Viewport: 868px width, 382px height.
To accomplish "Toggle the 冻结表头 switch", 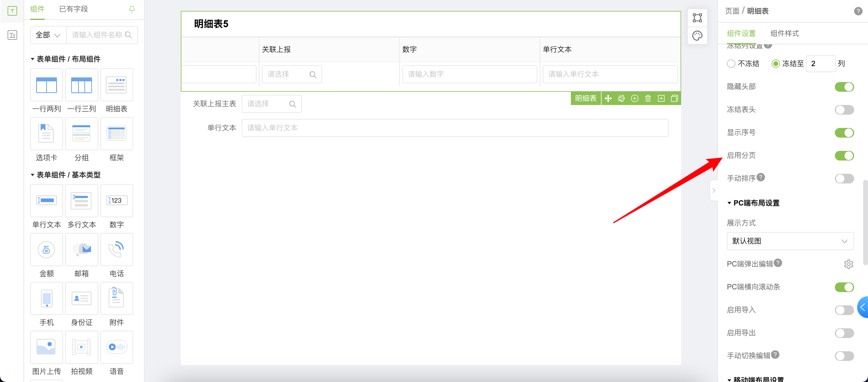I will pos(844,110).
